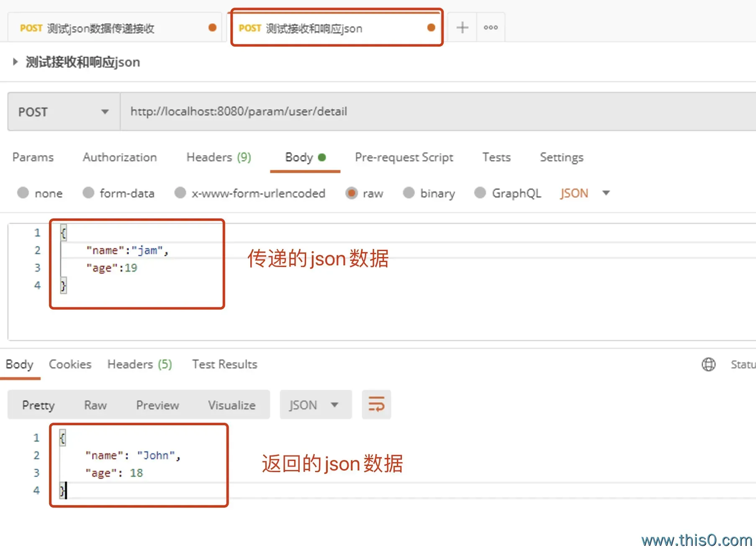This screenshot has width=756, height=550.
Task: Click unsaved dot on first request tab
Action: click(x=212, y=28)
